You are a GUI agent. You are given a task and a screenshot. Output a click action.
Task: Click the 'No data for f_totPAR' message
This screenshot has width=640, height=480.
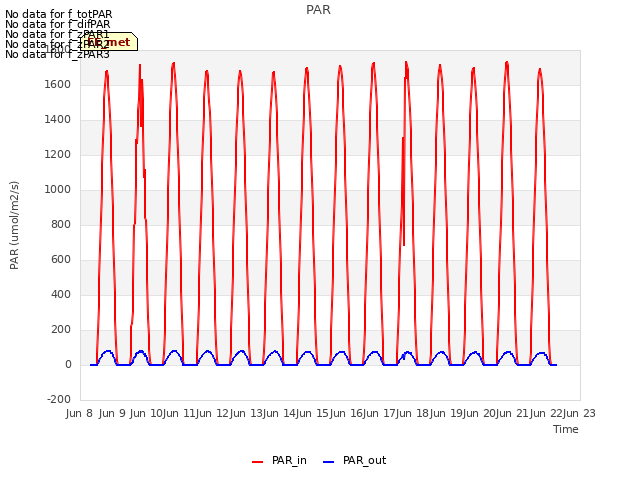click(x=59, y=14)
